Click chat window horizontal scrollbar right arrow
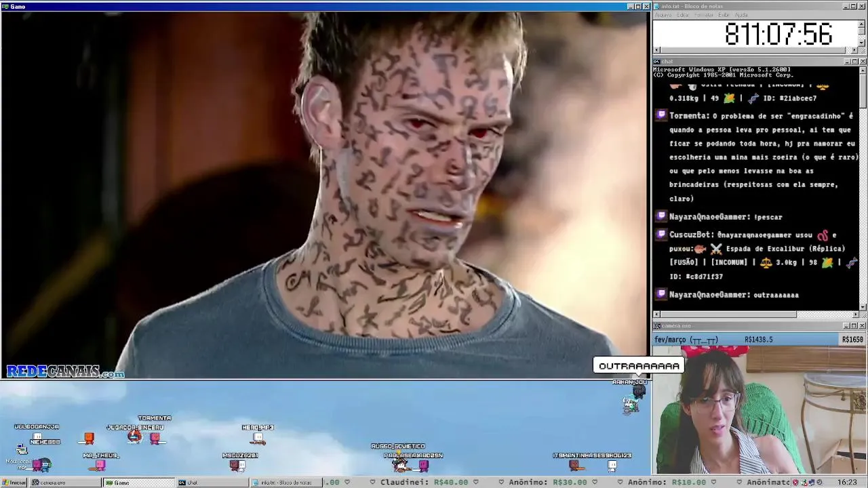Viewport: 868px width, 488px height. coord(854,314)
